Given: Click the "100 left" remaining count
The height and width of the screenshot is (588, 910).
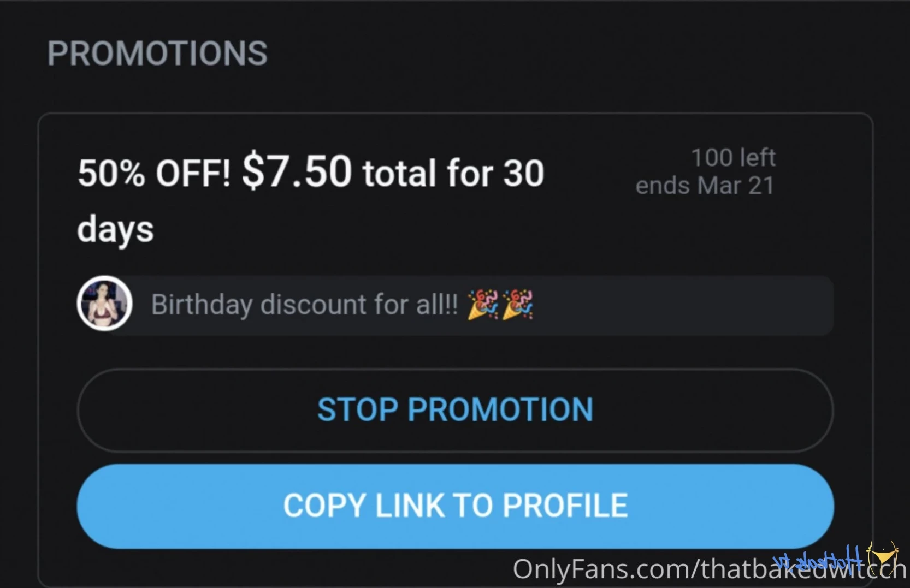Looking at the screenshot, I should (x=733, y=158).
